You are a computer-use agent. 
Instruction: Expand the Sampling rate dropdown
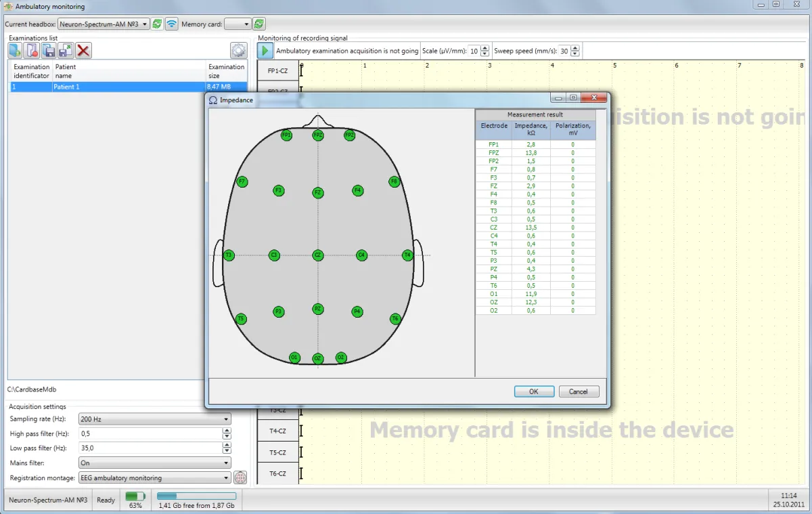pos(154,419)
